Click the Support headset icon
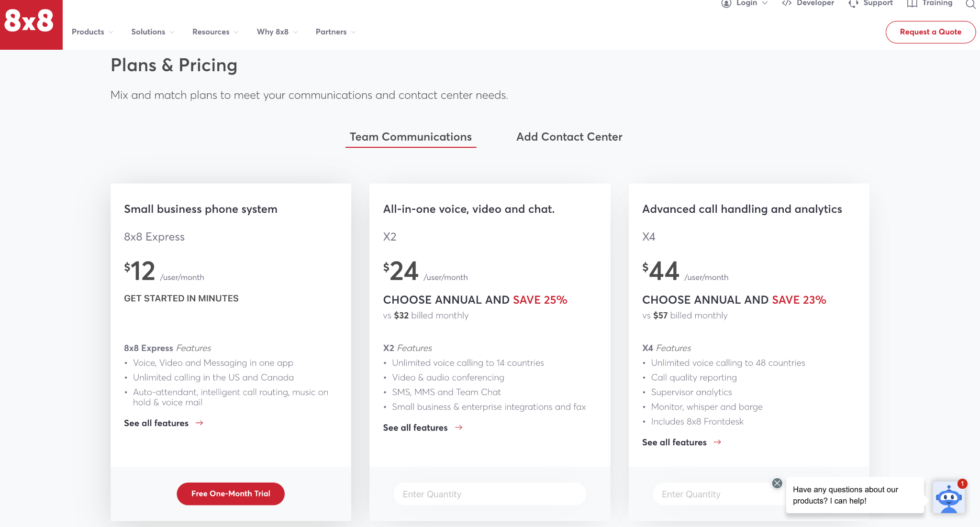The width and height of the screenshot is (980, 527). [853, 4]
